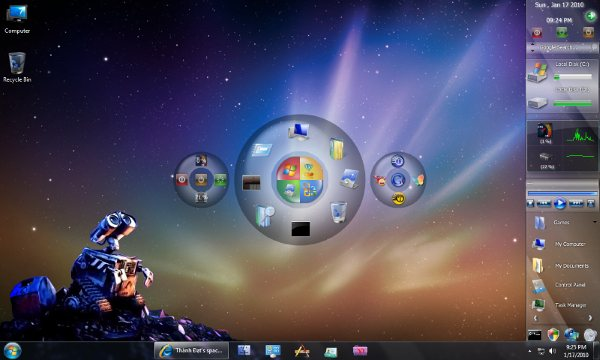Show hidden tray icons with the taskbar arrow
This screenshot has height=360, width=600.
(530, 351)
